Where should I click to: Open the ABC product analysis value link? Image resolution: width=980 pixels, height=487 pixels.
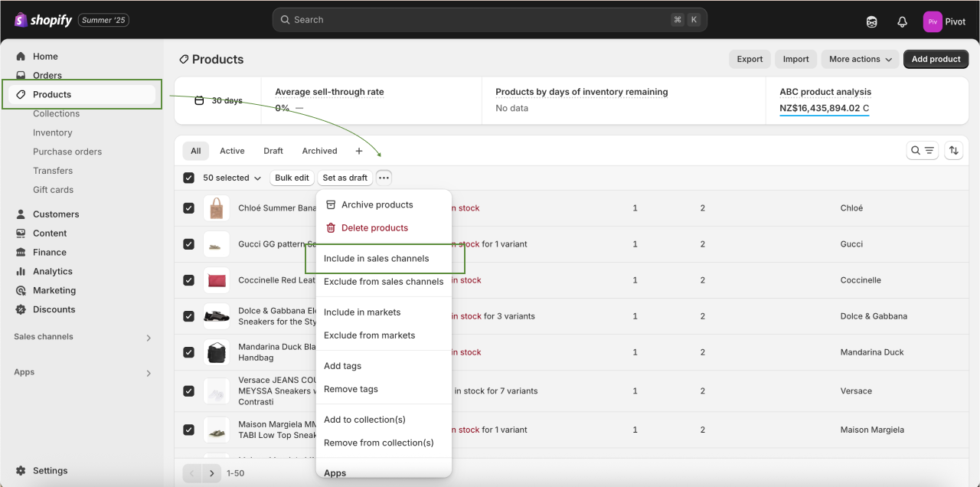click(825, 107)
